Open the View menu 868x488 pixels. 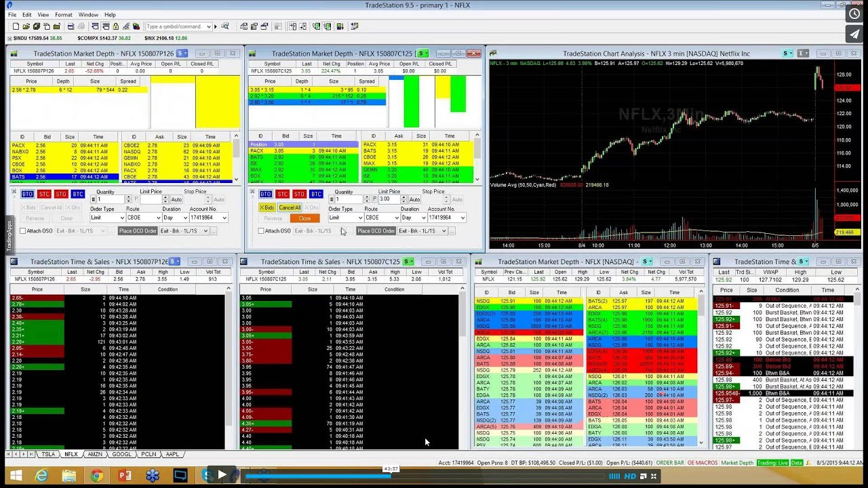pos(43,14)
